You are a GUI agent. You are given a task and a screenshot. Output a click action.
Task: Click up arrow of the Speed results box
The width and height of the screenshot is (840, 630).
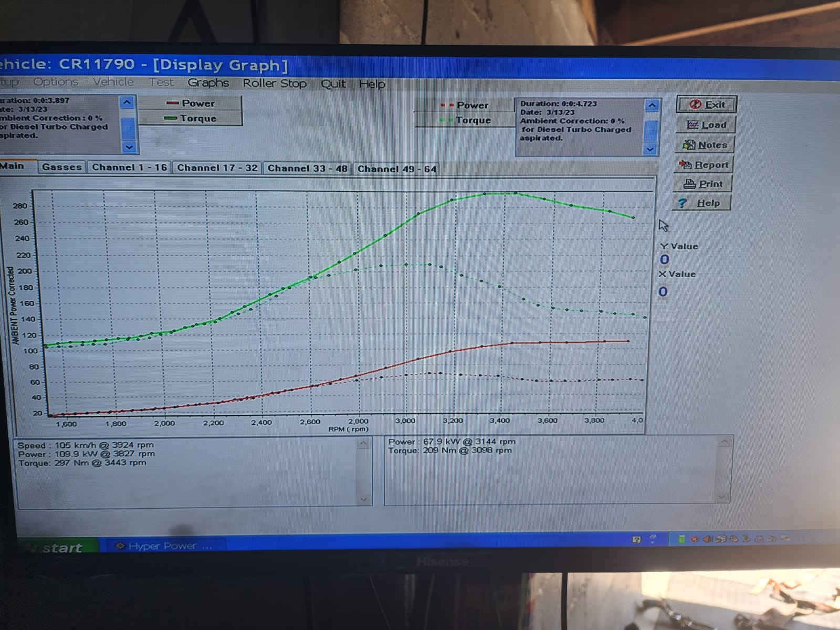pos(363,444)
